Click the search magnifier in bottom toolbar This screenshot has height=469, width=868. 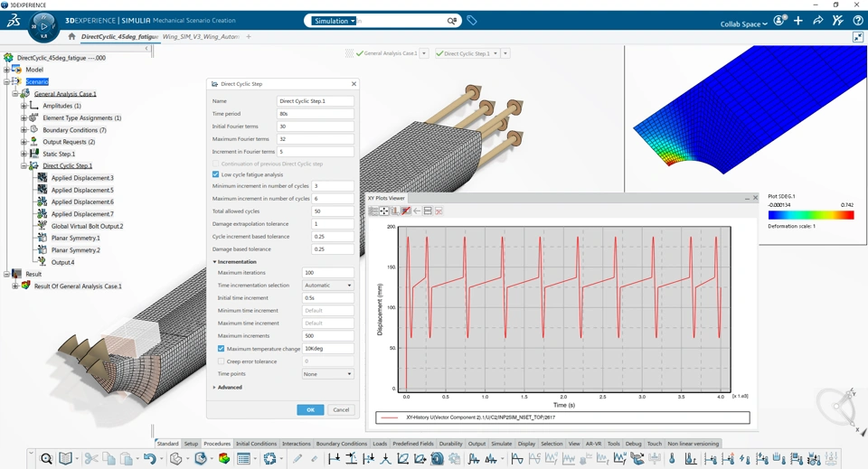point(46,458)
